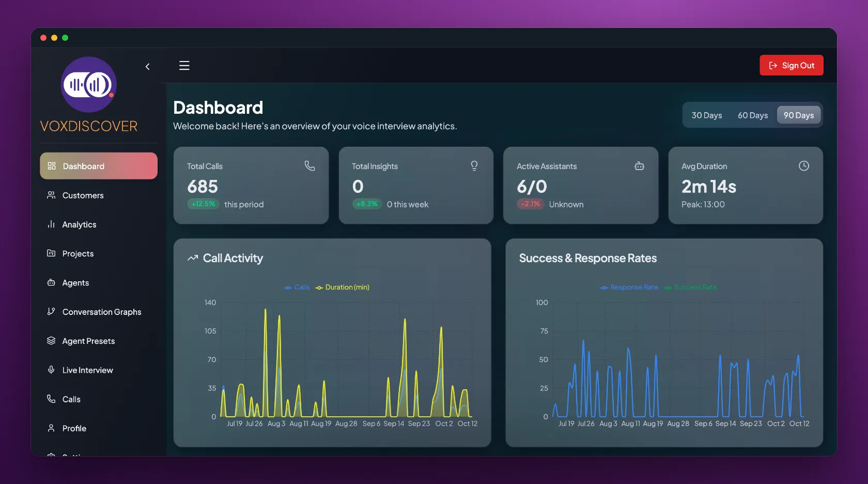Go to Agent Presets page
Viewport: 868px width, 484px height.
[x=99, y=341]
